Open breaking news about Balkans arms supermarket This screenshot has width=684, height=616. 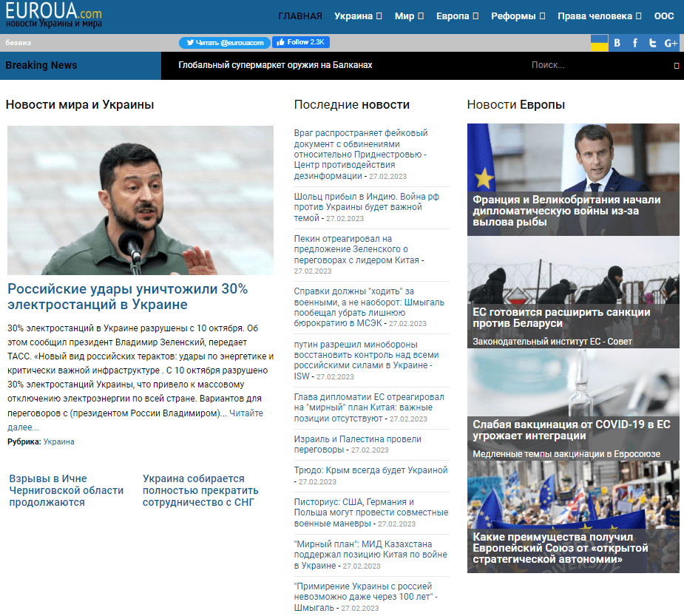pyautogui.click(x=275, y=65)
